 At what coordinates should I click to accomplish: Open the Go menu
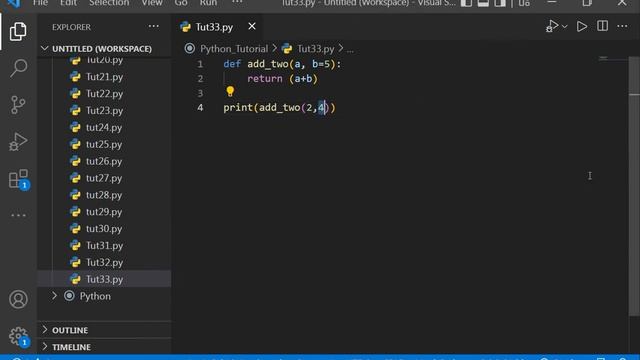point(181,3)
